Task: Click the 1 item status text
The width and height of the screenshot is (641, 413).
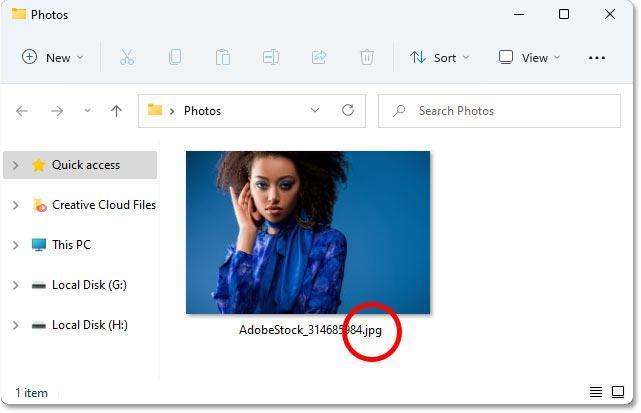Action: (31, 393)
